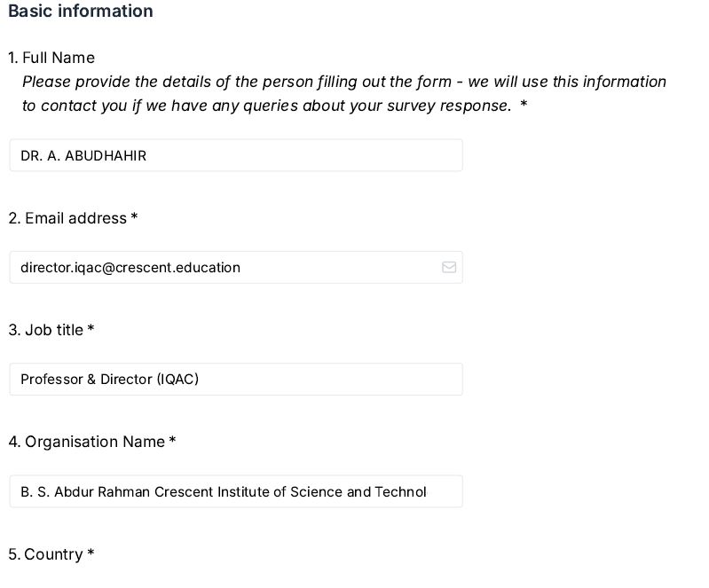Focus the Full Name field with DR. A. ABUDHAHIR

pyautogui.click(x=235, y=155)
